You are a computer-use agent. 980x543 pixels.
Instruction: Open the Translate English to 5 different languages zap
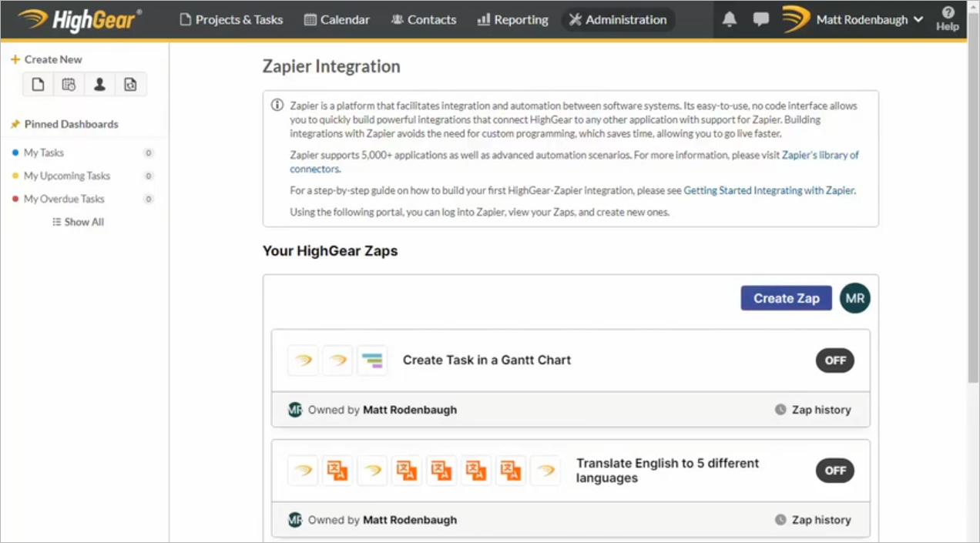click(668, 471)
